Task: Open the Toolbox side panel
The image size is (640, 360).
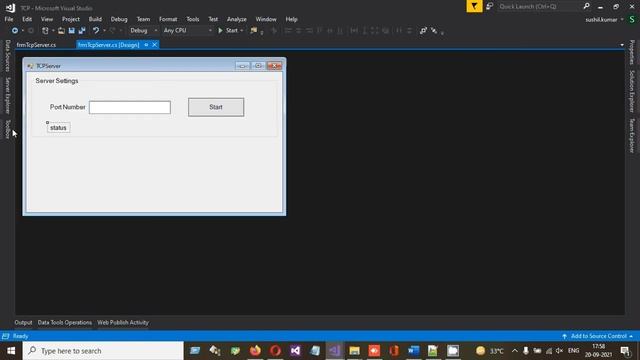Action: pos(7,129)
